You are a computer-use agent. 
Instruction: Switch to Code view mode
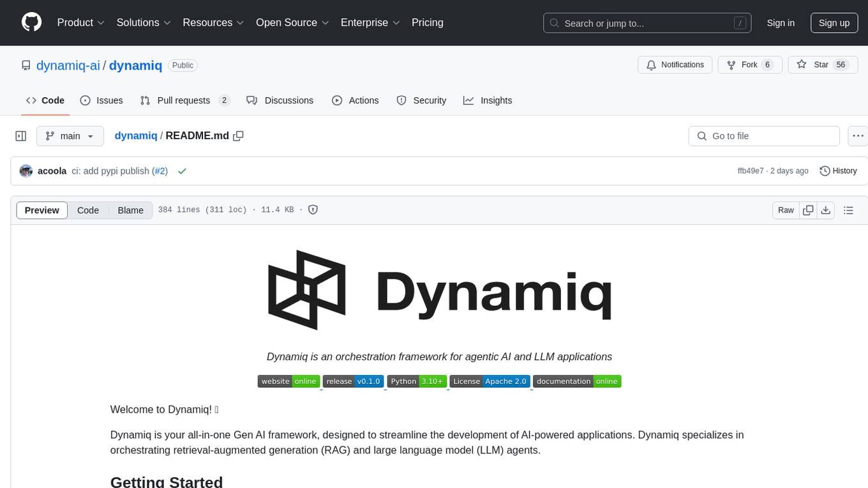[88, 210]
